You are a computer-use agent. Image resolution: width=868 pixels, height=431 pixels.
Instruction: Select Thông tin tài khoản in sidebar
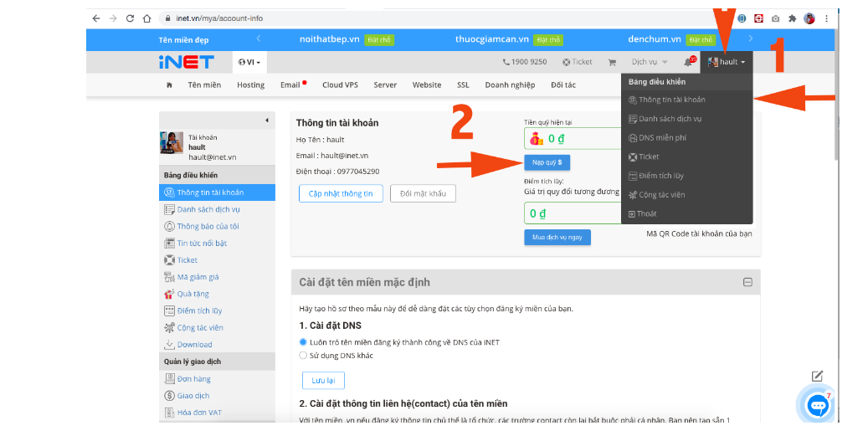click(x=217, y=192)
